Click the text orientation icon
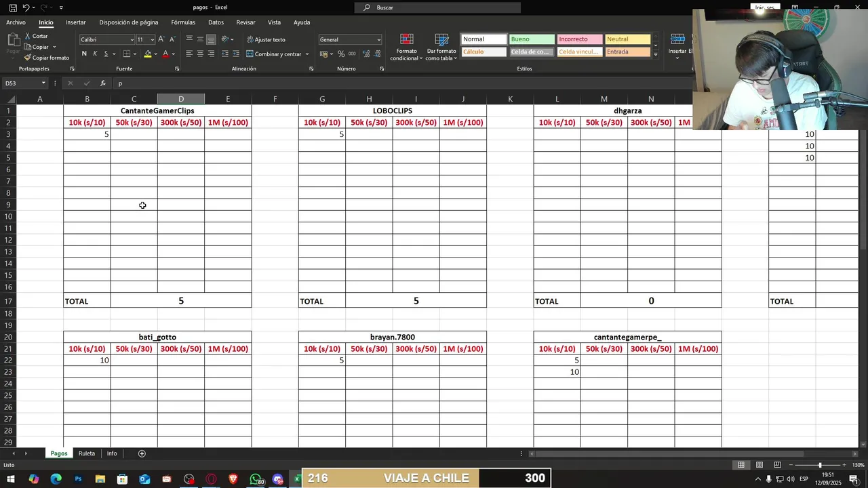 225,39
